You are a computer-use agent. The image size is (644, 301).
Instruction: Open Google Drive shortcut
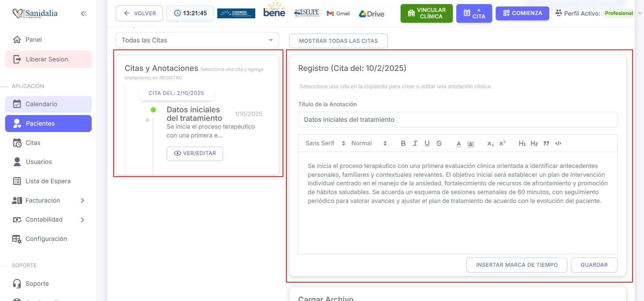point(372,14)
